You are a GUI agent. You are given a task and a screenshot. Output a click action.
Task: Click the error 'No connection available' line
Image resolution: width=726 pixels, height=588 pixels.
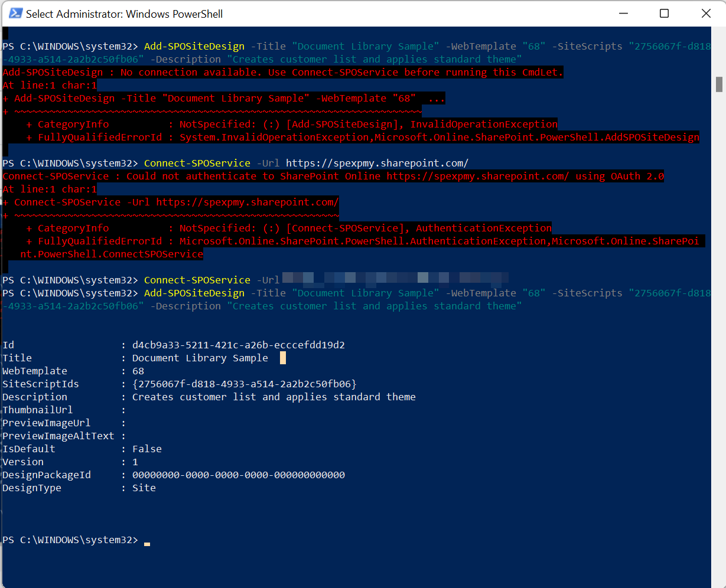click(283, 72)
